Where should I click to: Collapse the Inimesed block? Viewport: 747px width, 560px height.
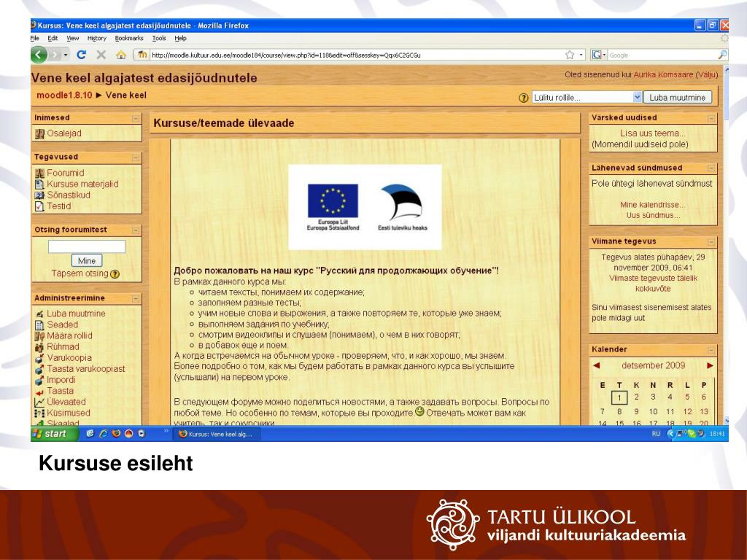136,118
